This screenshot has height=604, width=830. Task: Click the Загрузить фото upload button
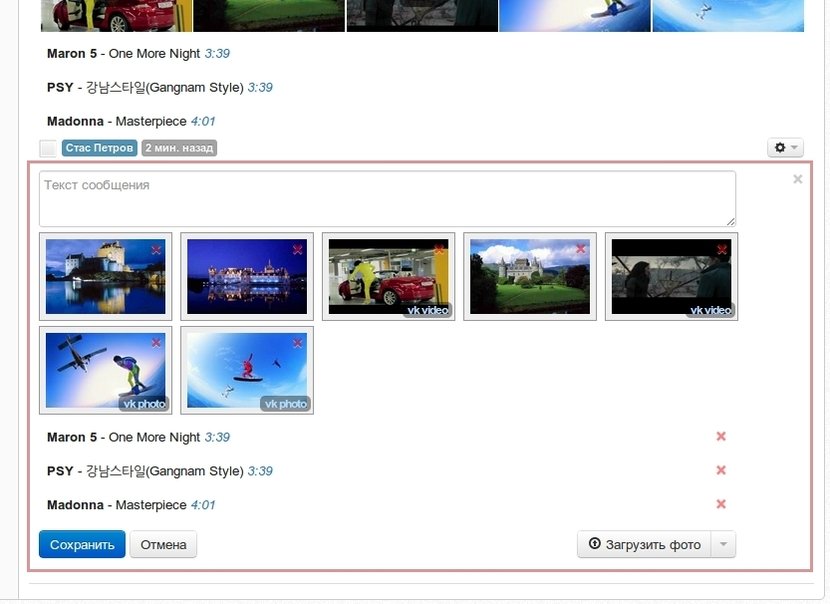tap(644, 545)
